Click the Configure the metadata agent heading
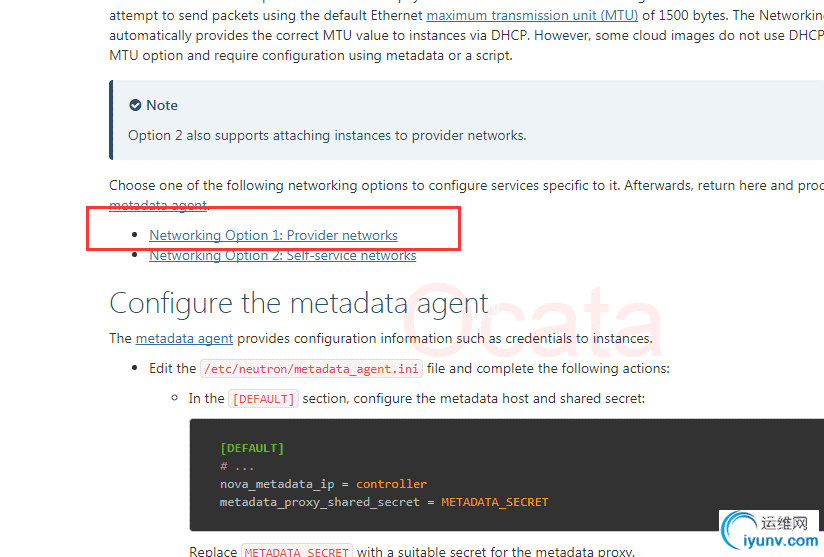Image resolution: width=824 pixels, height=557 pixels. click(298, 303)
